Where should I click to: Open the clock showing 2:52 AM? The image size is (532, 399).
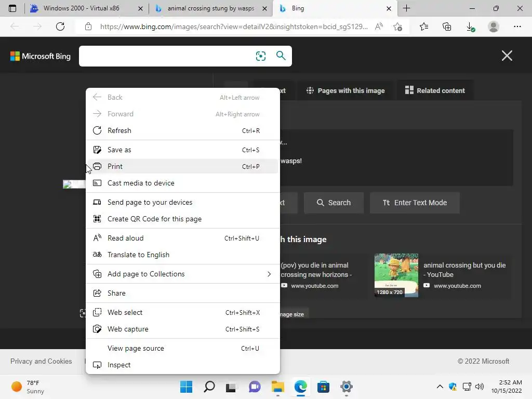507,387
